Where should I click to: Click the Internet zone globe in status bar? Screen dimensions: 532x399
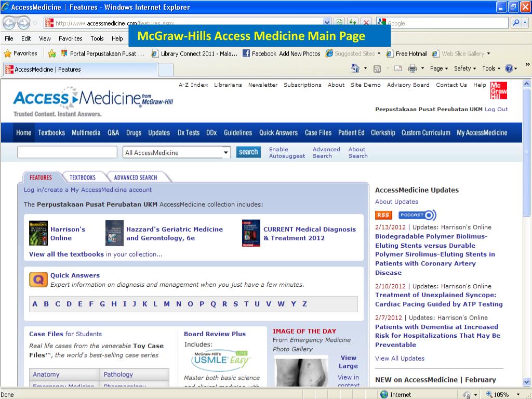[x=384, y=395]
